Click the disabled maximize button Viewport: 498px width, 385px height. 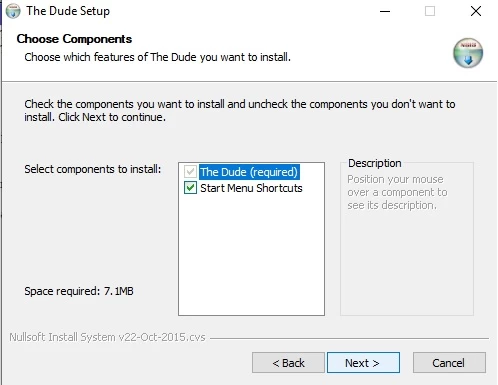pyautogui.click(x=430, y=11)
